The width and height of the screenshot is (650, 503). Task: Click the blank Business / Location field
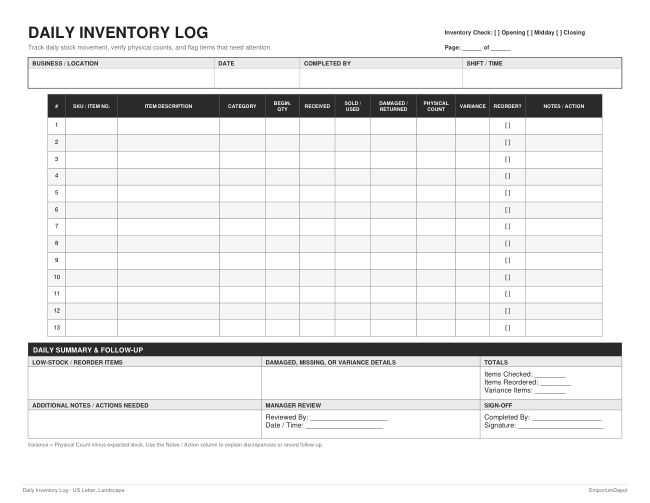(x=121, y=78)
